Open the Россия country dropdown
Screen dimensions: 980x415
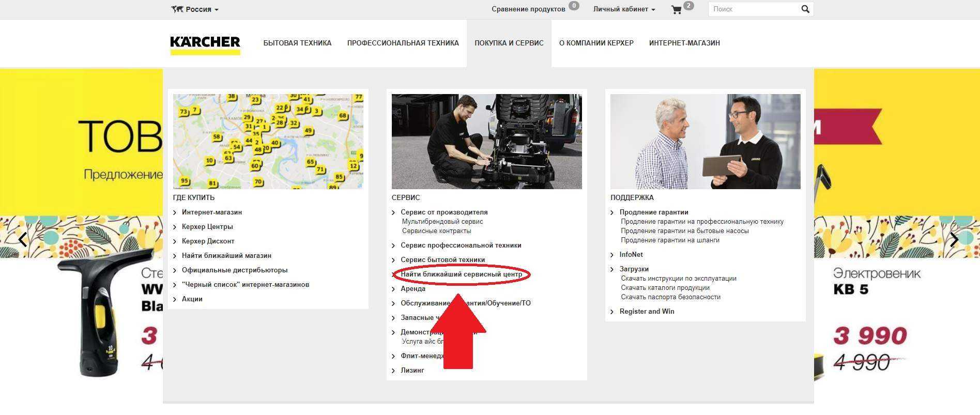199,9
